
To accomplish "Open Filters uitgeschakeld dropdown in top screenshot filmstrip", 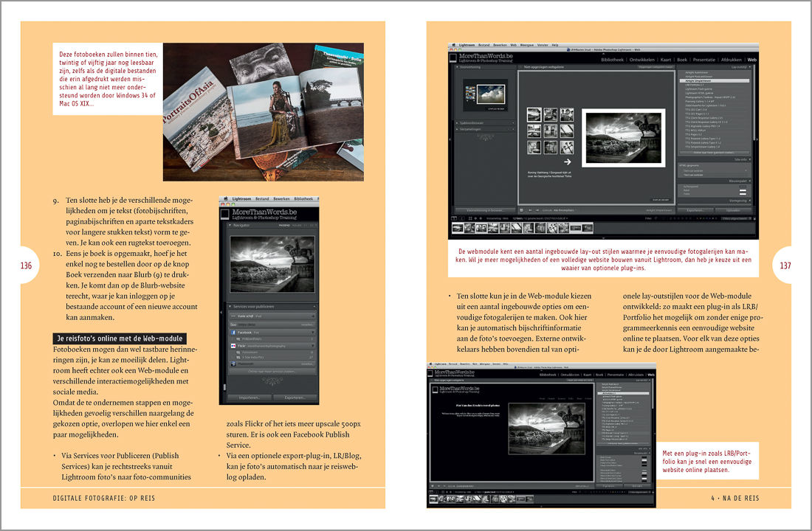I will [736, 218].
